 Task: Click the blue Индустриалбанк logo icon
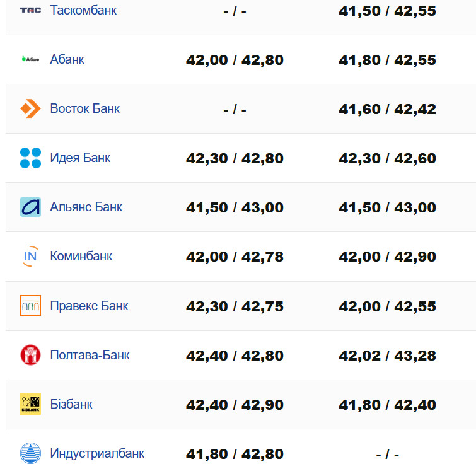tap(30, 453)
